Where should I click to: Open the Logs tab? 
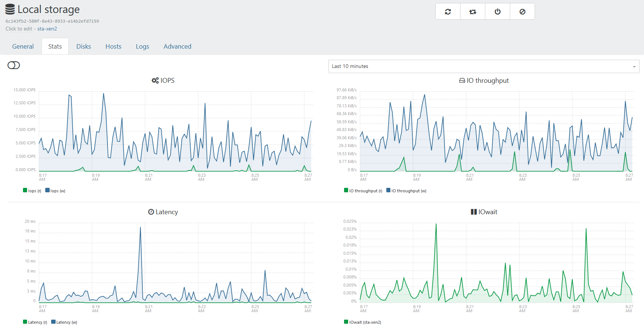pos(142,46)
